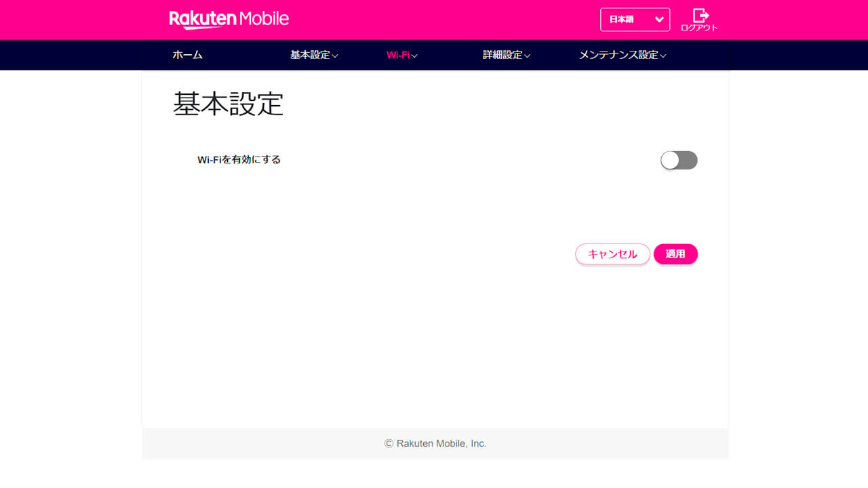Click the 基本設定 page title

coord(228,103)
